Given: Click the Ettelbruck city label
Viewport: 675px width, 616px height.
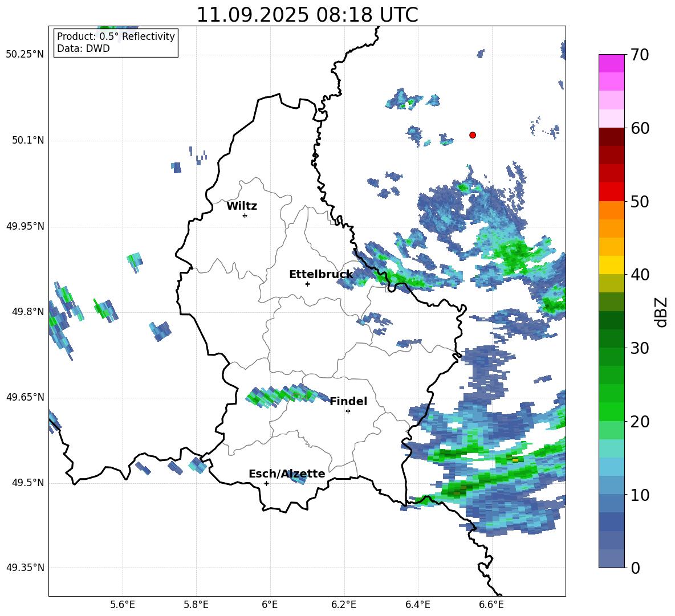Looking at the screenshot, I should tap(321, 275).
